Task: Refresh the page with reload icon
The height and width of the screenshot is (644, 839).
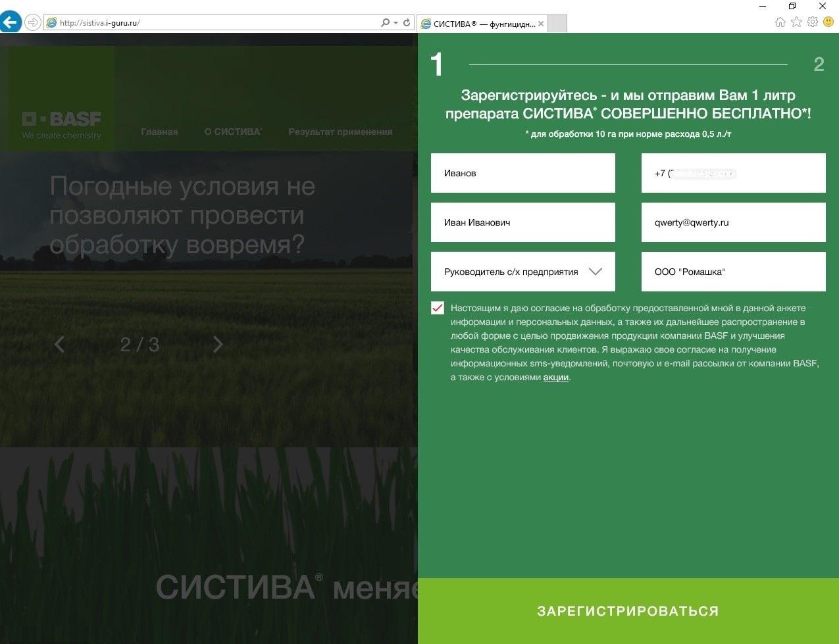Action: pos(407,23)
